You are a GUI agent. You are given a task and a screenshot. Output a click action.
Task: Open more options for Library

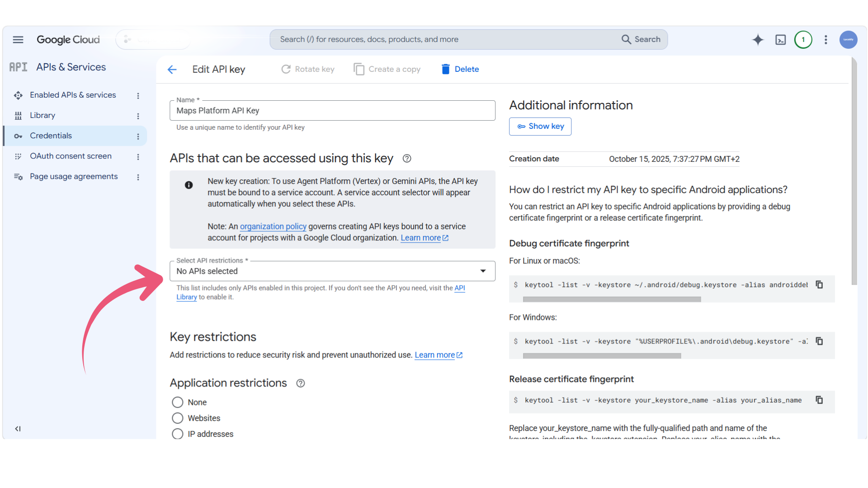tap(138, 116)
